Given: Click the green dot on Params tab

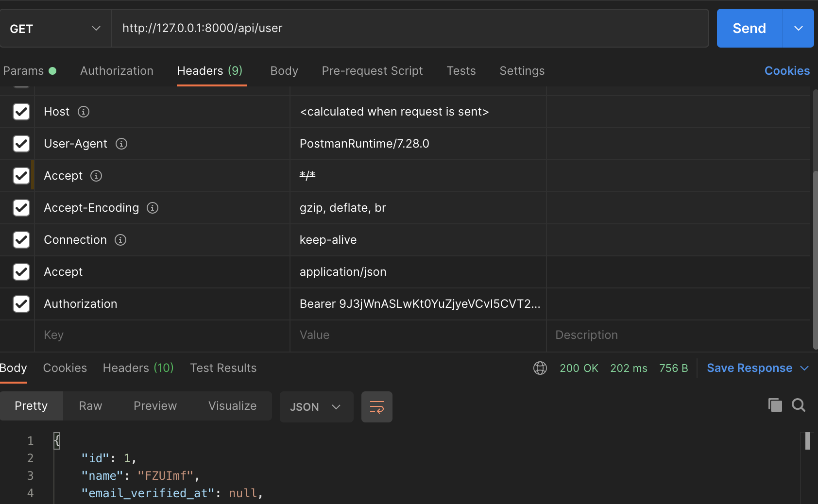Looking at the screenshot, I should coord(52,70).
